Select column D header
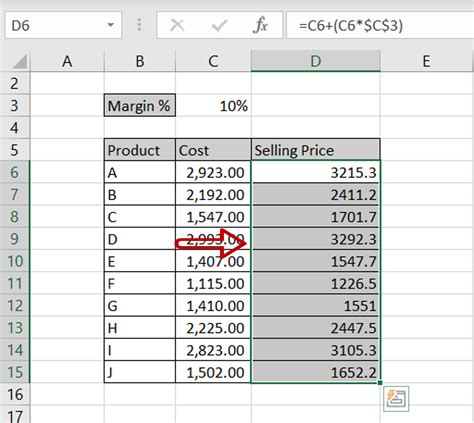This screenshot has width=474, height=423. click(315, 61)
